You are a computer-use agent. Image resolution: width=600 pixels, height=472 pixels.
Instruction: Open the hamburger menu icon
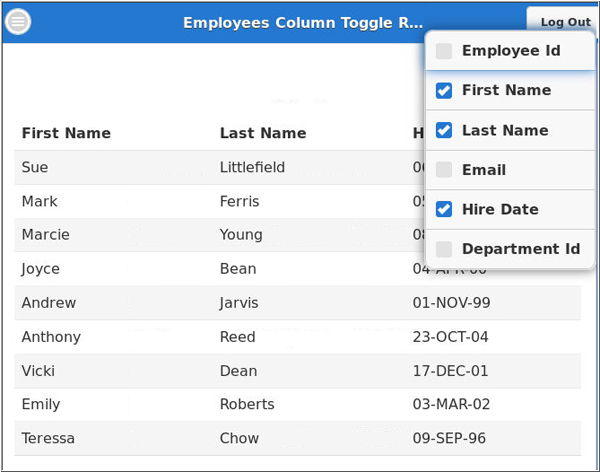(x=19, y=21)
